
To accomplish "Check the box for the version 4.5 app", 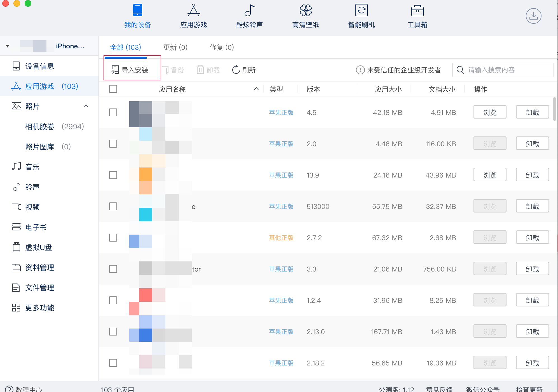I will click(x=113, y=112).
